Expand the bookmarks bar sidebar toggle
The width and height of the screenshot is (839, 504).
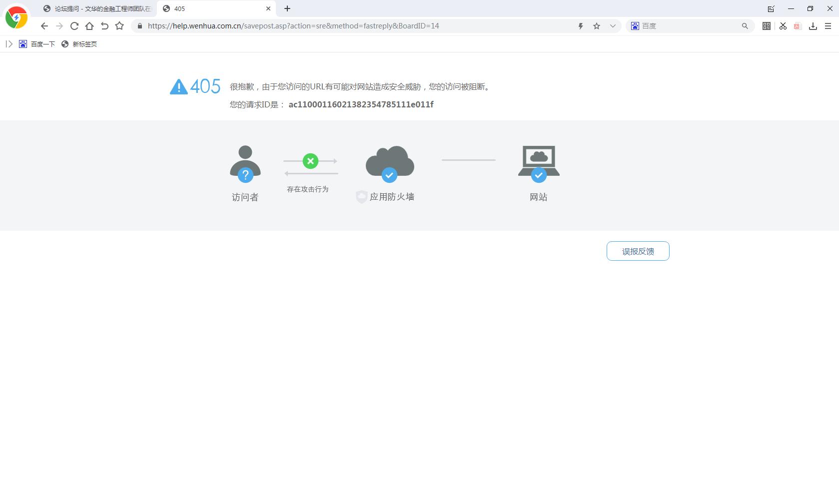[x=9, y=44]
